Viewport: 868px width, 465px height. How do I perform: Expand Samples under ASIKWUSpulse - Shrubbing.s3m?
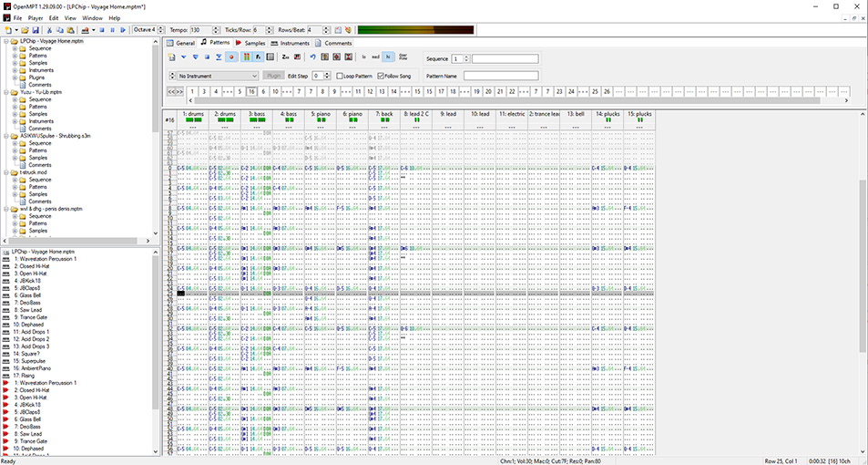tap(15, 158)
